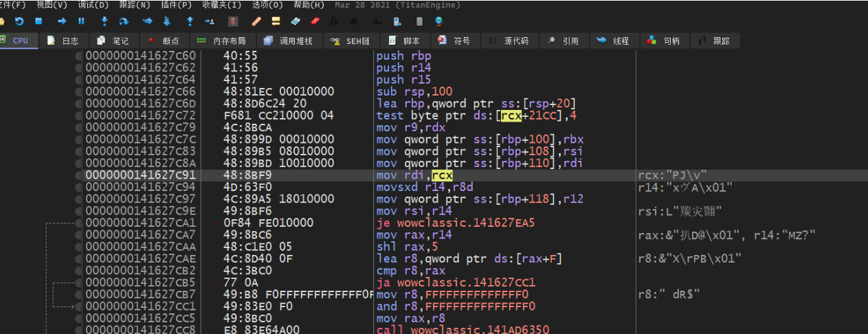Open the 视图(V) menu

(52, 5)
